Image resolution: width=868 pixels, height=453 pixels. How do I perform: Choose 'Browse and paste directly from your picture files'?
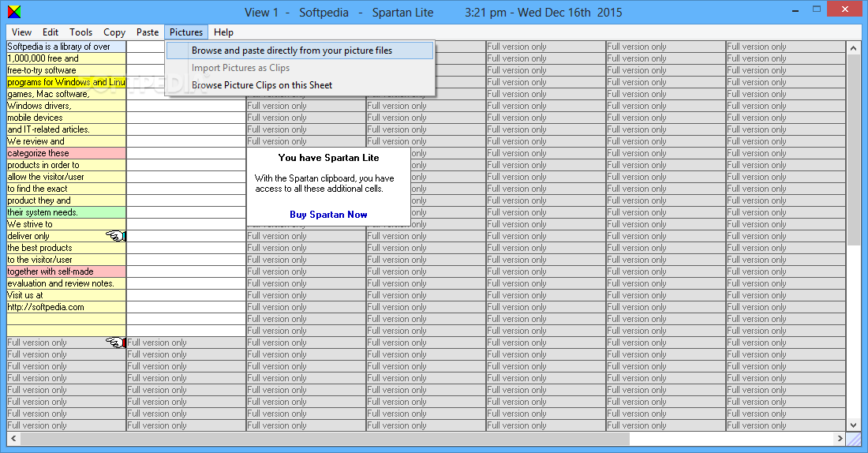300,51
